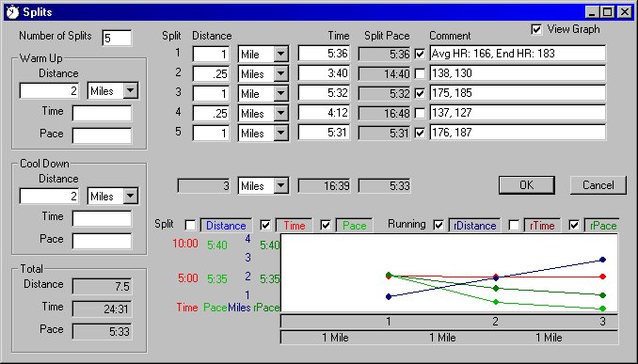638x364 pixels.
Task: Uncheck the split 1 row checkbox
Action: (420, 54)
